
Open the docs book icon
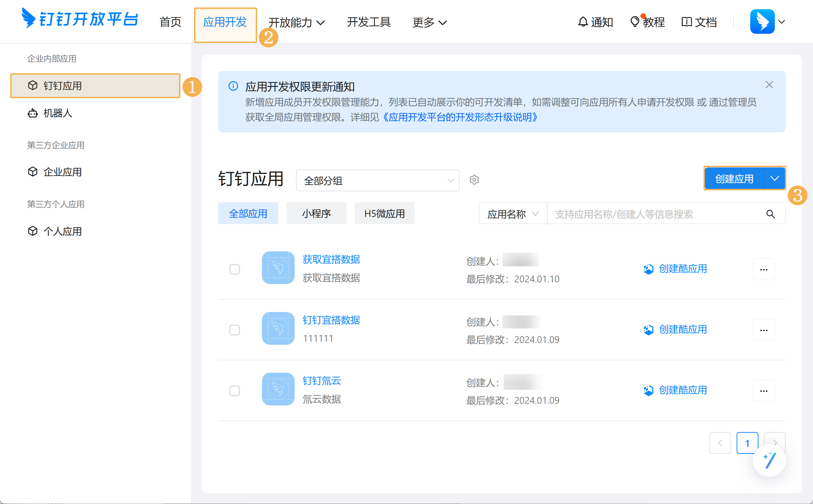pos(686,22)
